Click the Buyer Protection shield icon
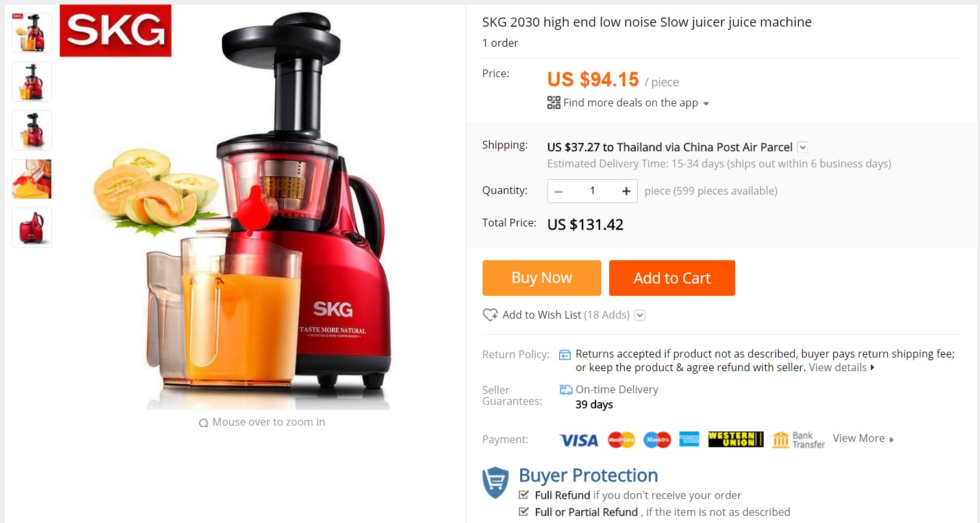This screenshot has width=980, height=523. (496, 482)
